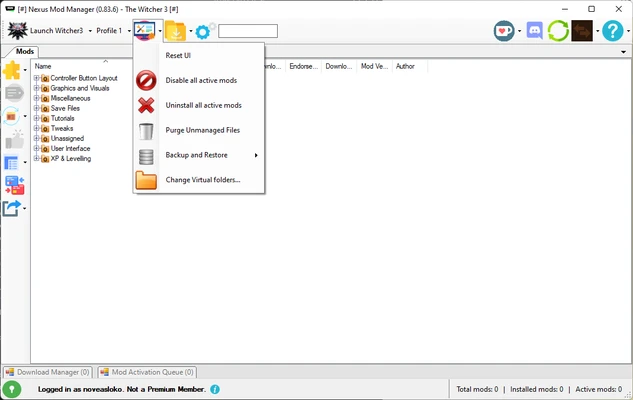
Task: Open Settings with the blue gear icon
Action: point(203,31)
